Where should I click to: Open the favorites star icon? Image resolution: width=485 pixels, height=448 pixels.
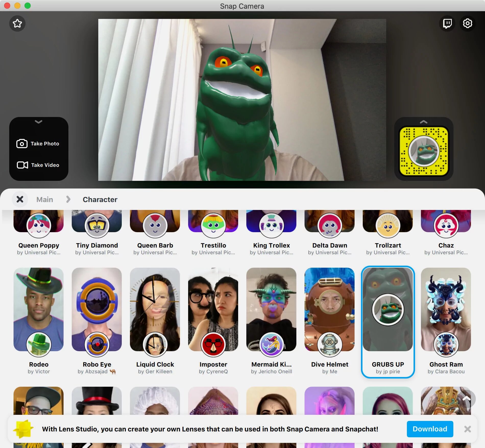tap(17, 23)
